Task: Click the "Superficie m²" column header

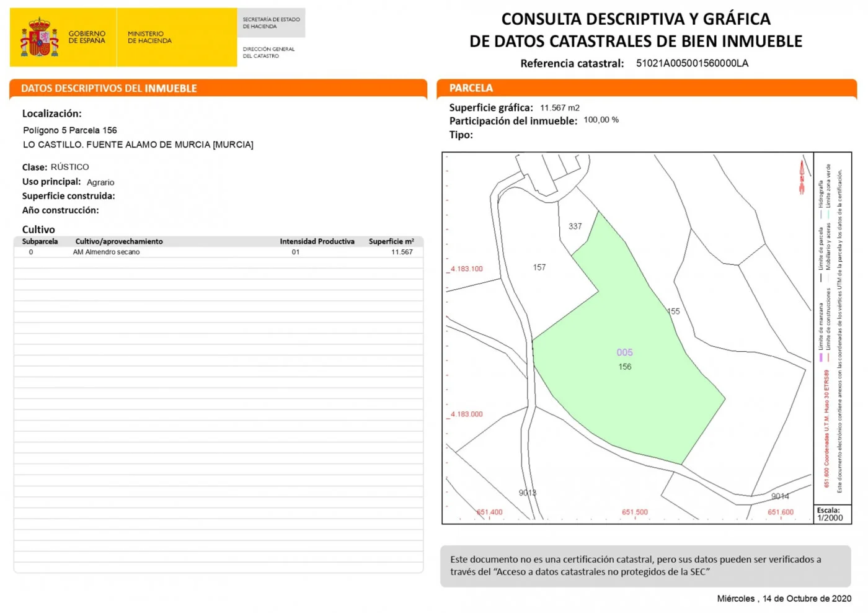Action: (391, 241)
